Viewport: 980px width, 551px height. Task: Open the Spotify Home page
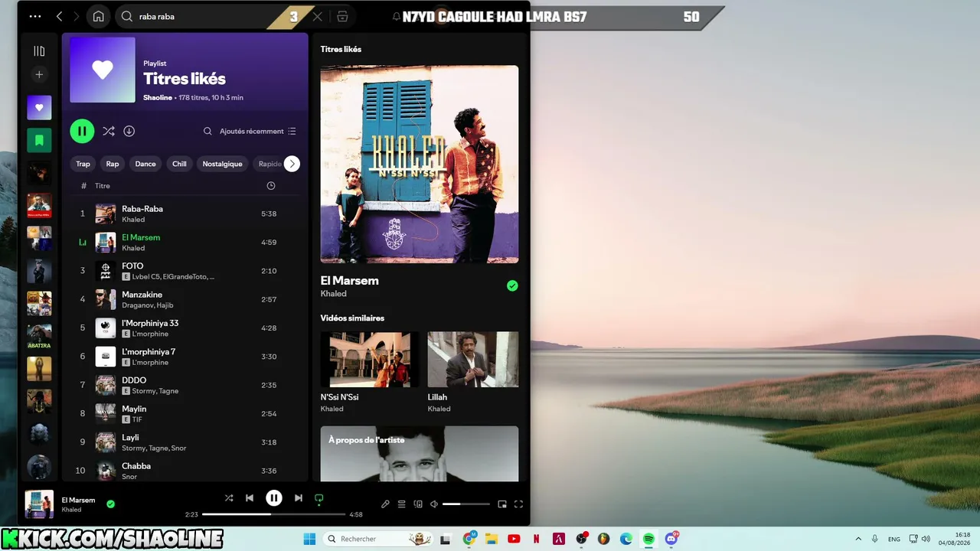click(x=98, y=16)
